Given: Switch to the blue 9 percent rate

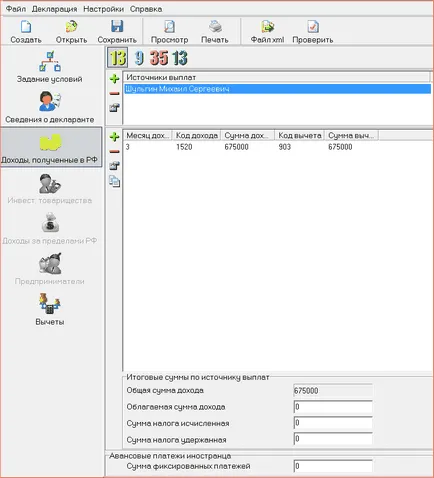Looking at the screenshot, I should coord(139,58).
